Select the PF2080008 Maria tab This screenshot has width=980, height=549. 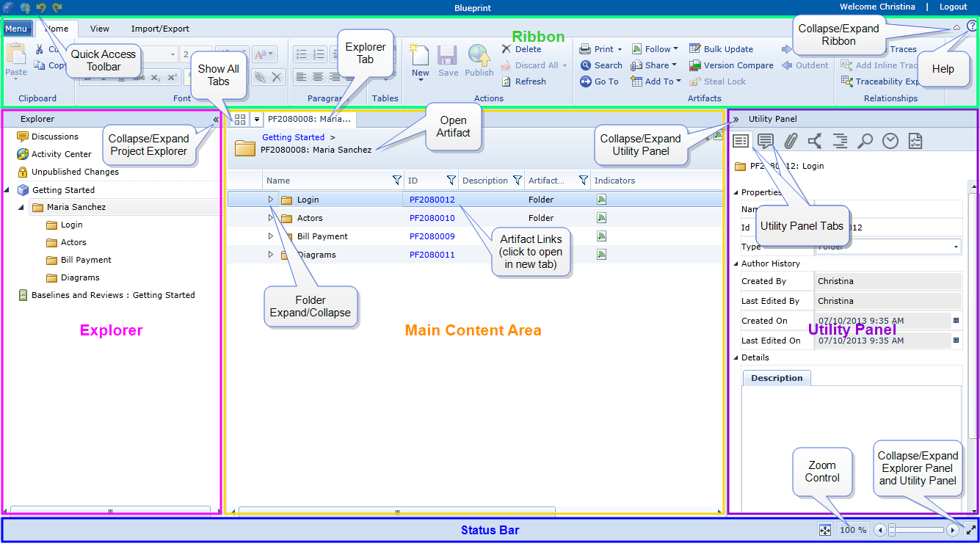[x=309, y=118]
